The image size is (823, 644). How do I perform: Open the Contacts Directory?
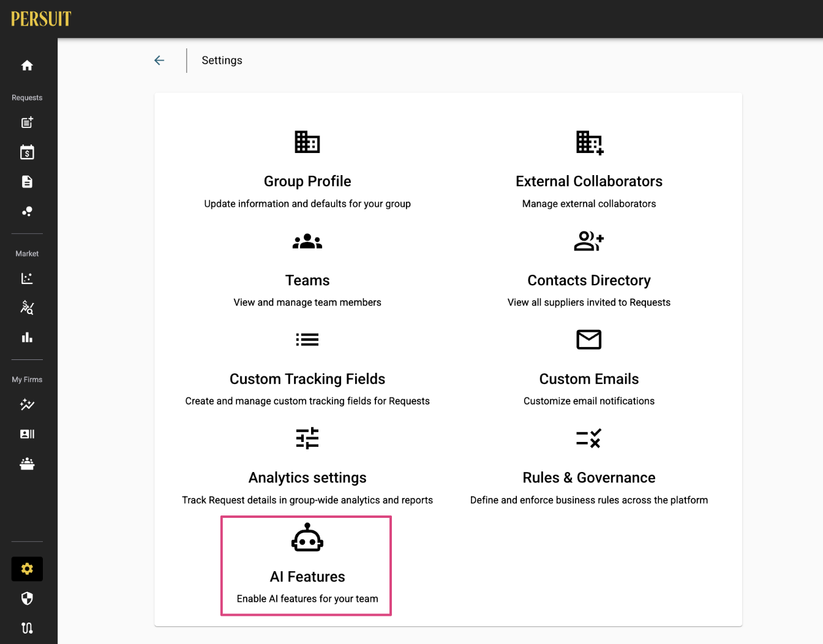pyautogui.click(x=589, y=280)
